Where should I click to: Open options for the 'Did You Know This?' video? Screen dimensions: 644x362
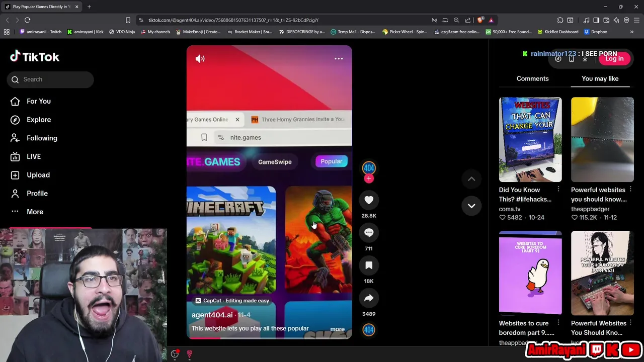pyautogui.click(x=558, y=190)
